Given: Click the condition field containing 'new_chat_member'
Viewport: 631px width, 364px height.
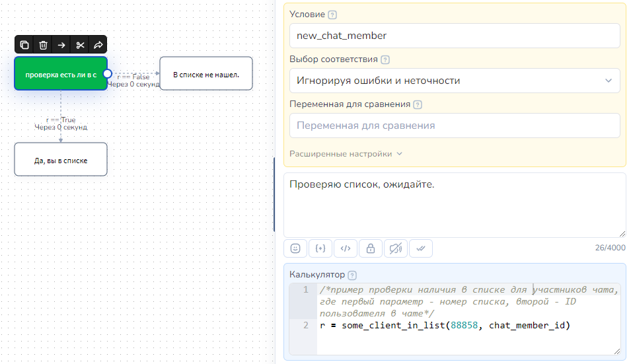Looking at the screenshot, I should click(x=455, y=36).
